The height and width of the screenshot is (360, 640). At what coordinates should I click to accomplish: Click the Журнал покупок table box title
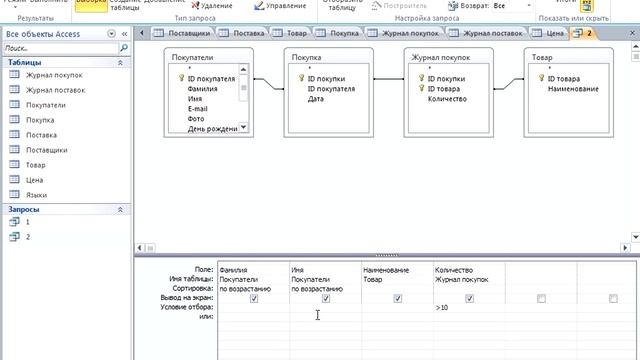click(440, 58)
